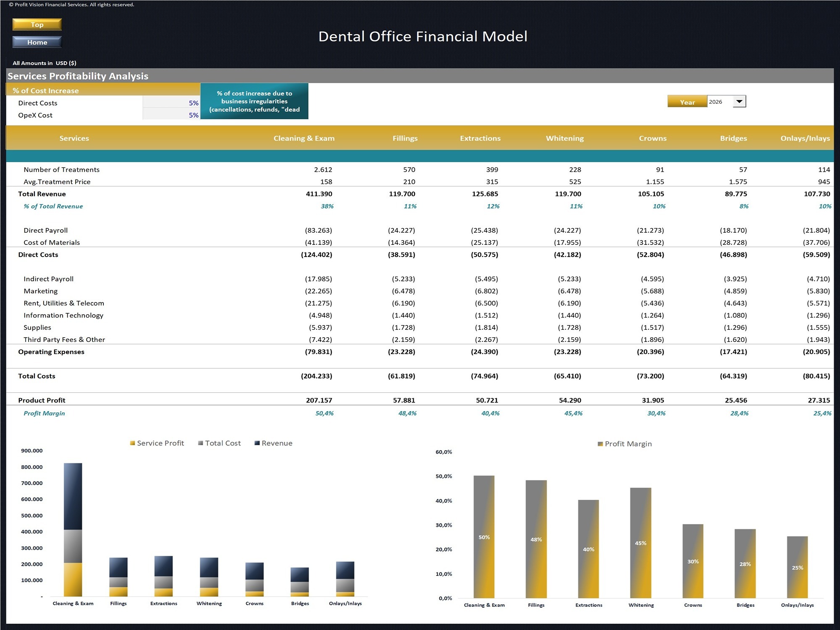This screenshot has height=630, width=840.
Task: Click the cost increase irregularities note box
Action: [255, 101]
